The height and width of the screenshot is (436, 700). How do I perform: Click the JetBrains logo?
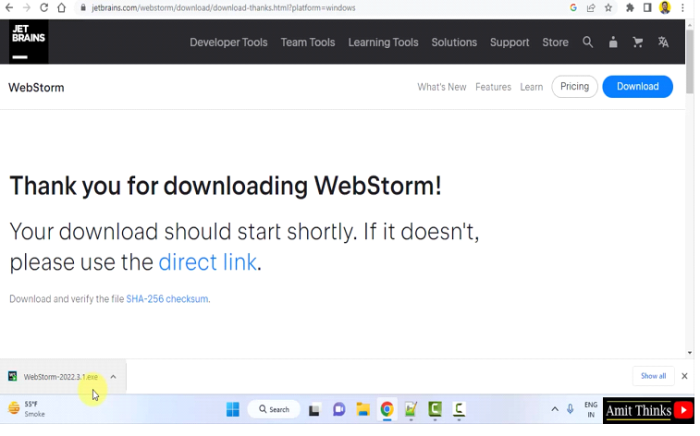click(x=29, y=42)
